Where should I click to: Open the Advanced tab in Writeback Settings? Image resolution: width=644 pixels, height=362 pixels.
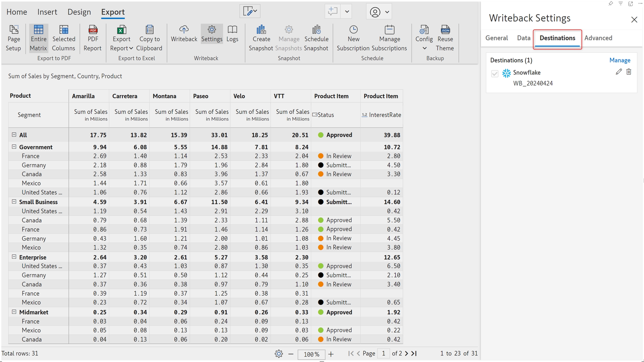click(598, 38)
